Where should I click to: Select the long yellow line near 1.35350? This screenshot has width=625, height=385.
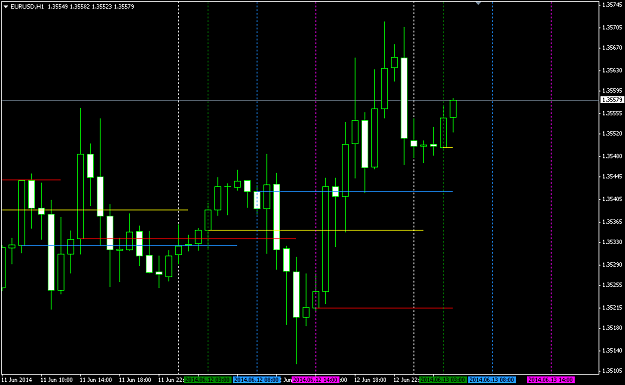click(x=316, y=230)
